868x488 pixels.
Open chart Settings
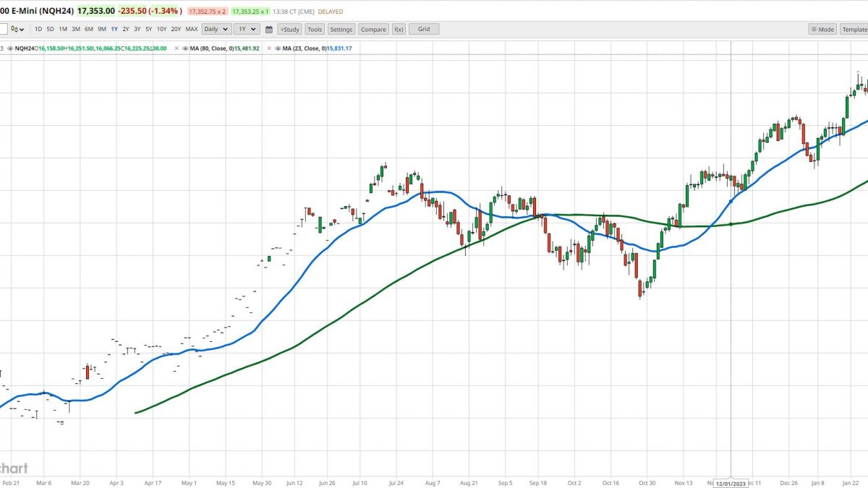(x=341, y=29)
